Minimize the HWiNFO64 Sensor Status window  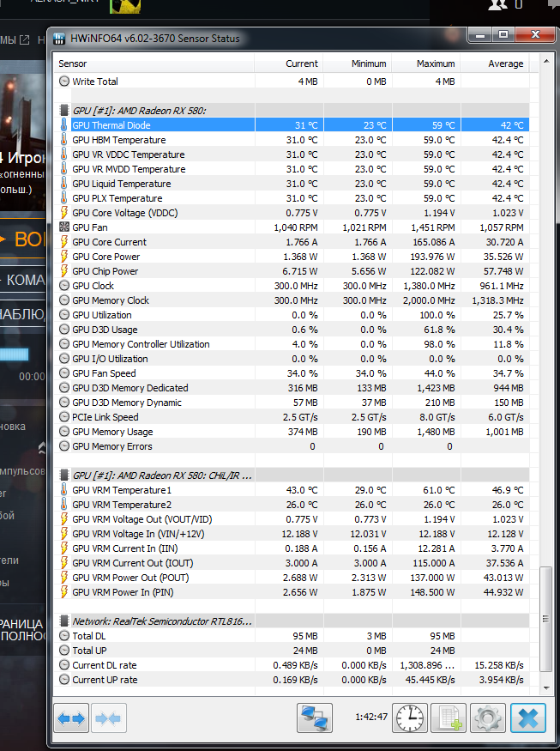pos(480,35)
